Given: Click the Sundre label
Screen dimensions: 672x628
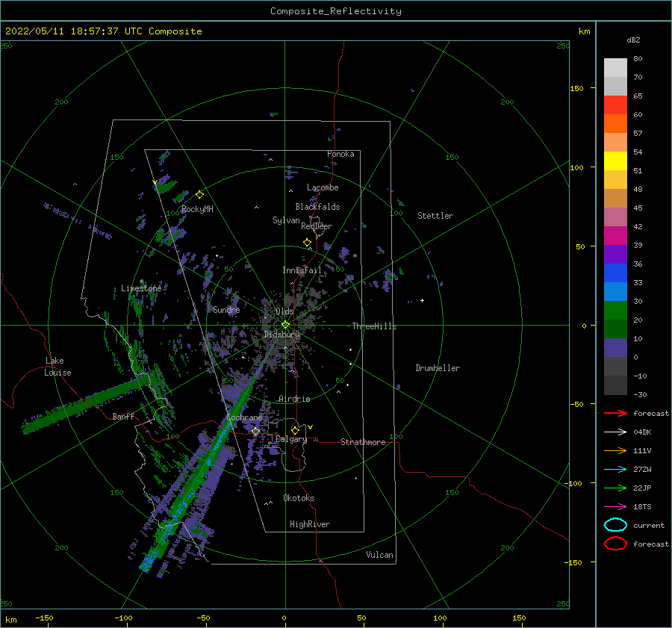Looking at the screenshot, I should pyautogui.click(x=226, y=309).
